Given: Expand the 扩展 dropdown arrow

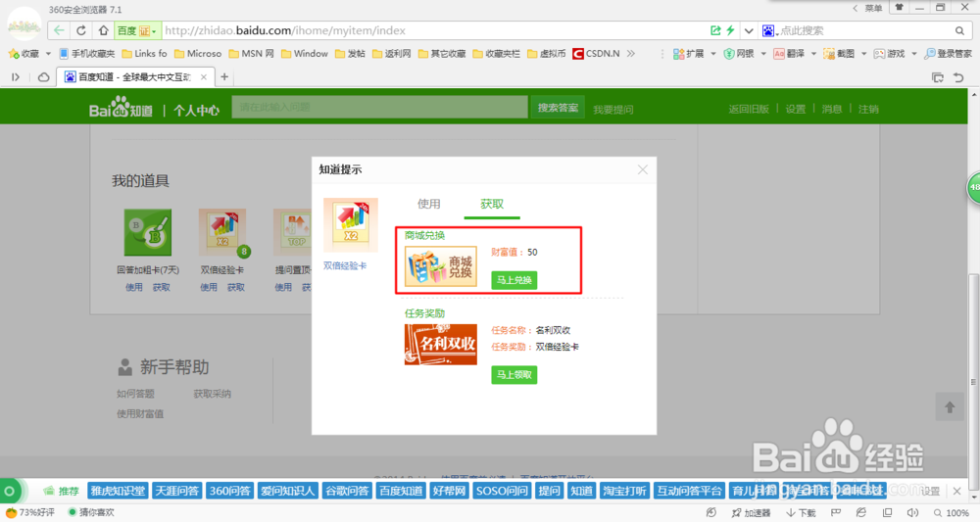Looking at the screenshot, I should pos(713,54).
